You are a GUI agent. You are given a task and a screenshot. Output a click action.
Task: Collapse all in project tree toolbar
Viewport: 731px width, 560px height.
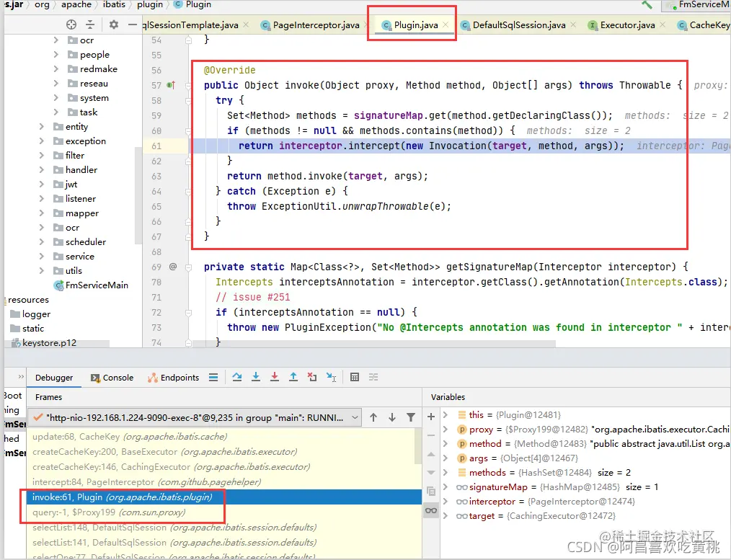click(x=90, y=25)
